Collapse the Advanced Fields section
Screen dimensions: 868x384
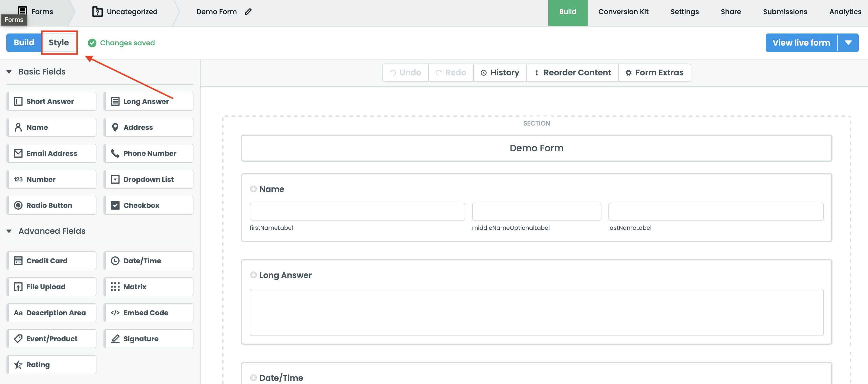(x=9, y=231)
